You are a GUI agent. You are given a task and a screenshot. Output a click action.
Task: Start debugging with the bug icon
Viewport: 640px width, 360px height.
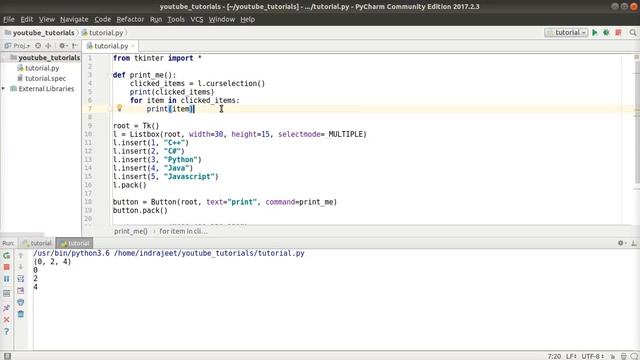[606, 33]
